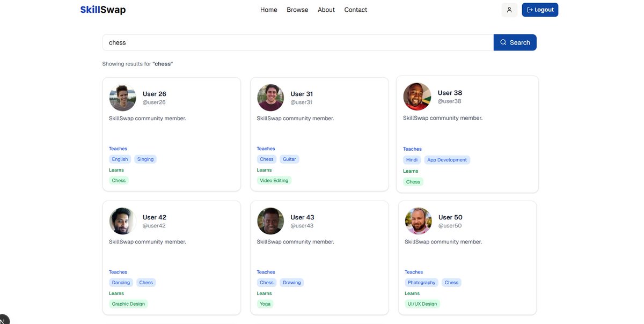Click the Photography tag on User 50's card
Viewport: 644px width, 324px height.
(421, 282)
